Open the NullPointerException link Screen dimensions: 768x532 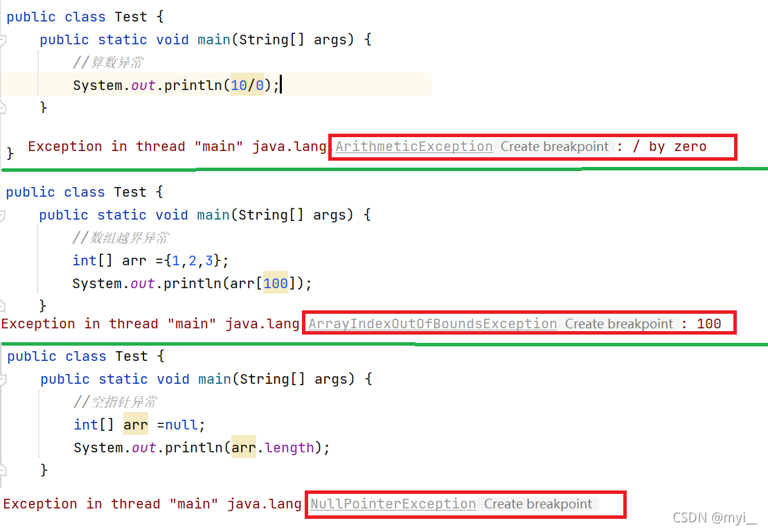(x=393, y=504)
